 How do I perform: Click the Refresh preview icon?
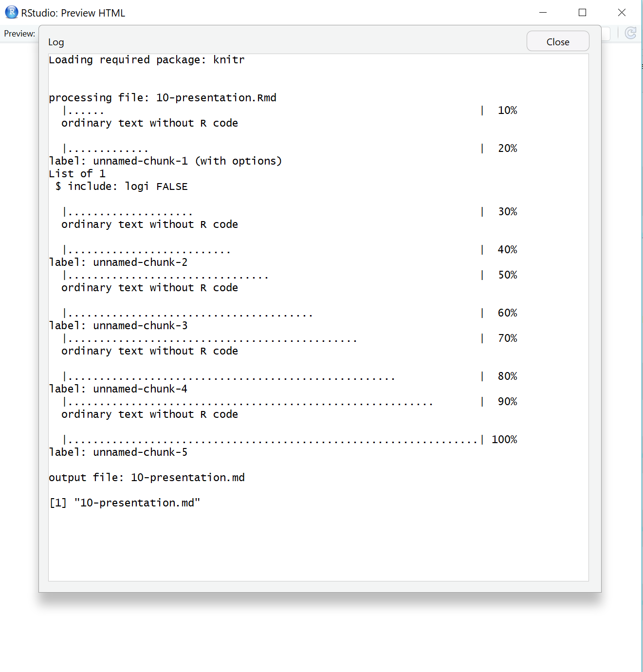point(630,33)
